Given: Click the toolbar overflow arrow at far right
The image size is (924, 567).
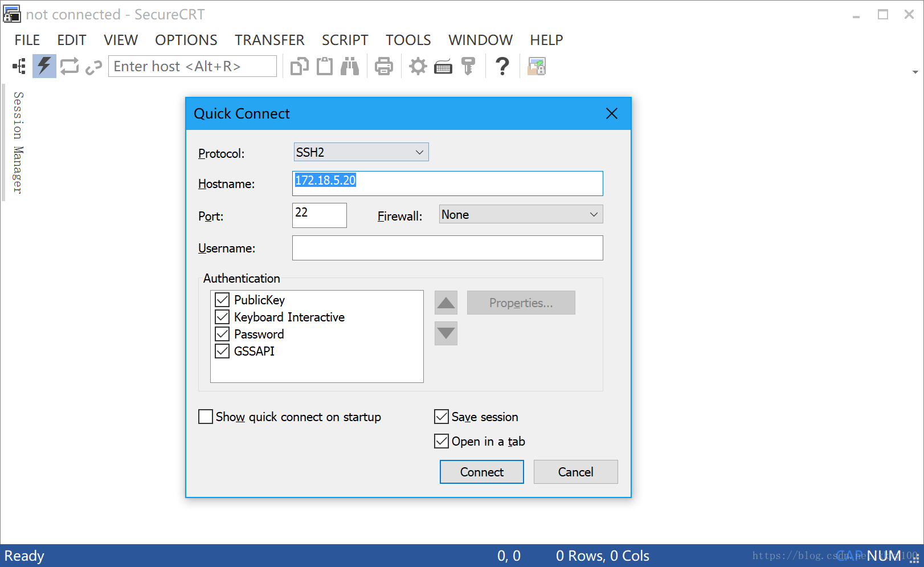Looking at the screenshot, I should coord(915,72).
